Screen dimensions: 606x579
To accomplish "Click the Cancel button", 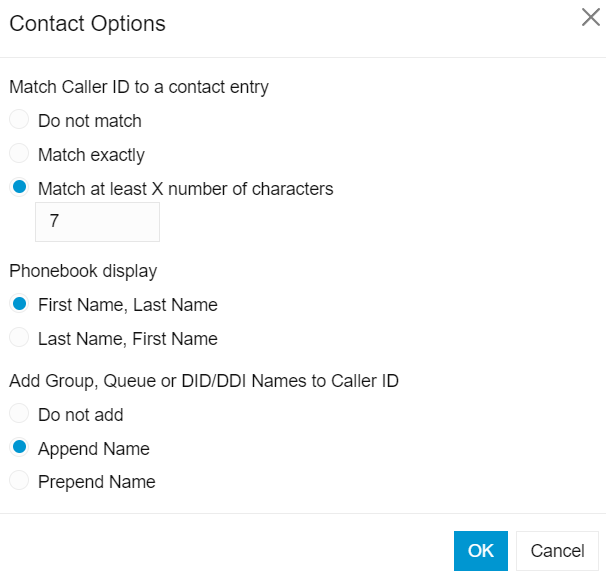I will [557, 551].
